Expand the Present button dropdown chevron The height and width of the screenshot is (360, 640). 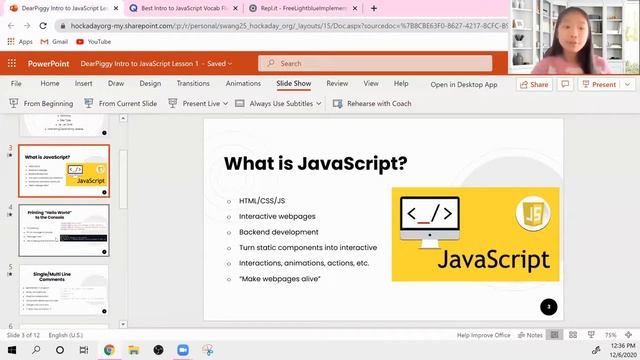tap(627, 84)
